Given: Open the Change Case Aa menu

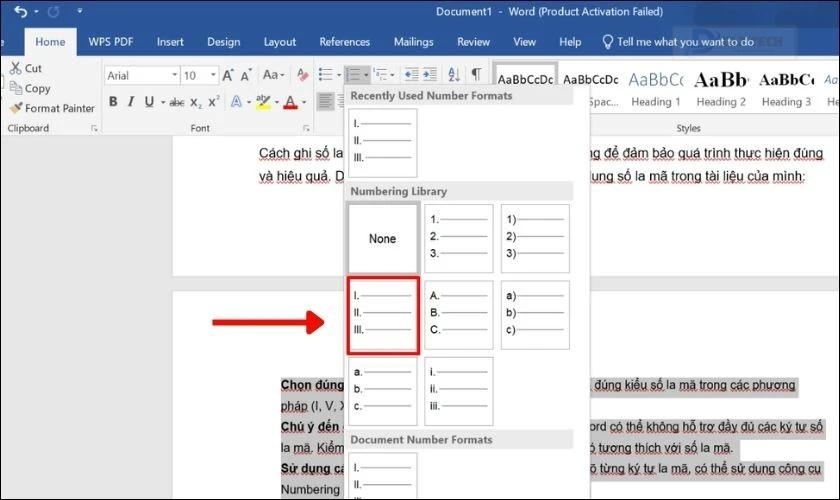Looking at the screenshot, I should pyautogui.click(x=273, y=74).
